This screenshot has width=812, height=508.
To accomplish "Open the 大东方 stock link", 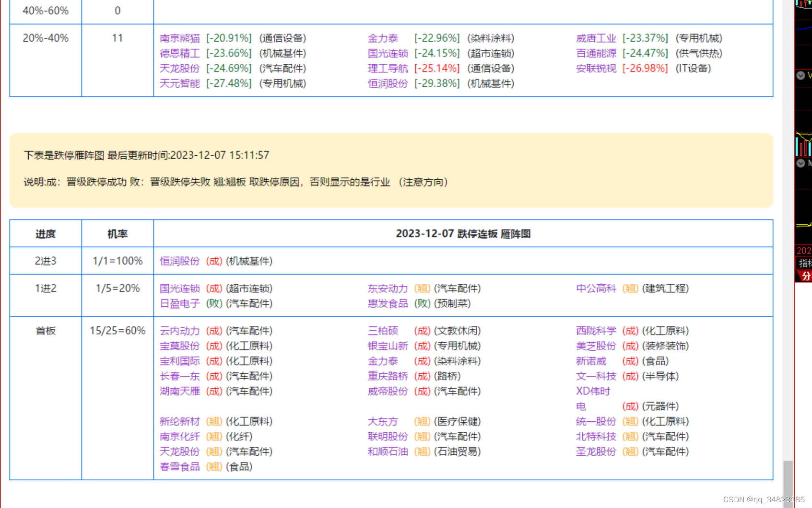I will 383,422.
